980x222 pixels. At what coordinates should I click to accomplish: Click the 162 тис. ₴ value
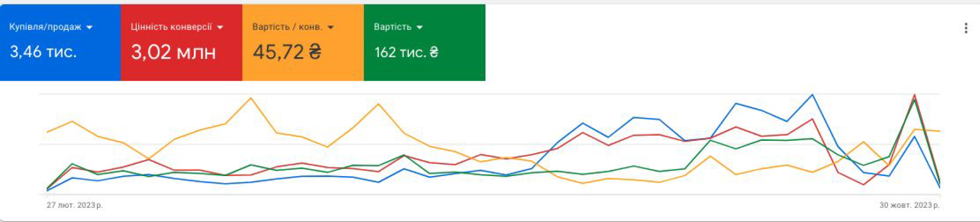(406, 52)
